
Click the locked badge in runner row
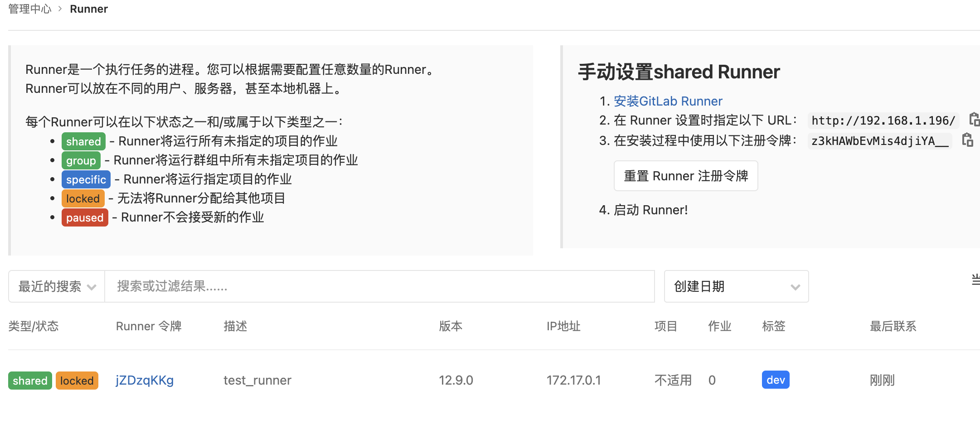point(77,381)
